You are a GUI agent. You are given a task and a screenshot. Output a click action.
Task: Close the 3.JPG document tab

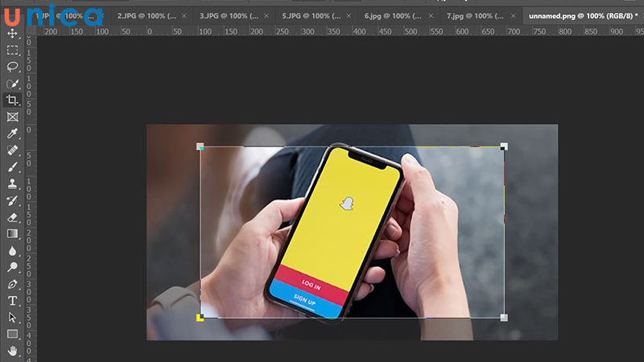(266, 16)
